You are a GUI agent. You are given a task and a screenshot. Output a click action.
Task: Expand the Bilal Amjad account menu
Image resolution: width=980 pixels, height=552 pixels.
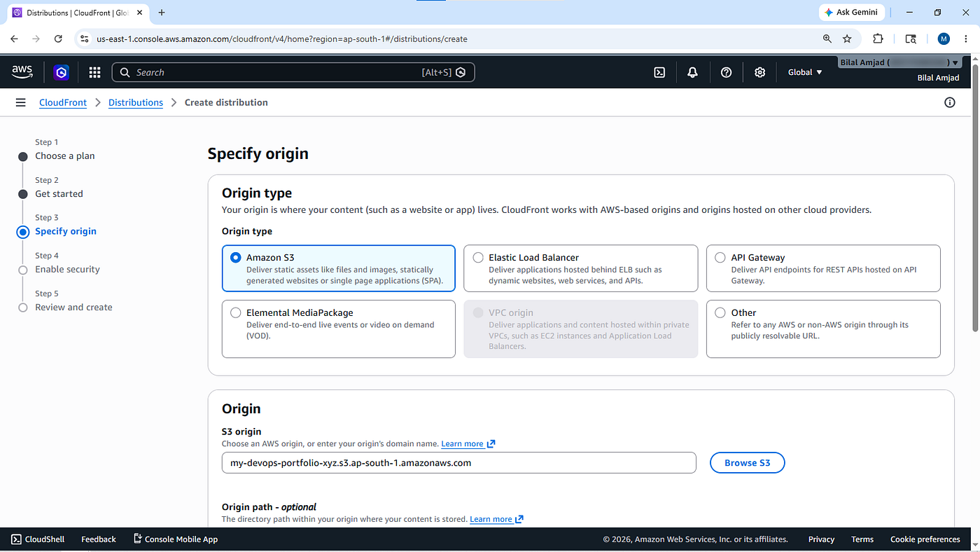(x=899, y=62)
